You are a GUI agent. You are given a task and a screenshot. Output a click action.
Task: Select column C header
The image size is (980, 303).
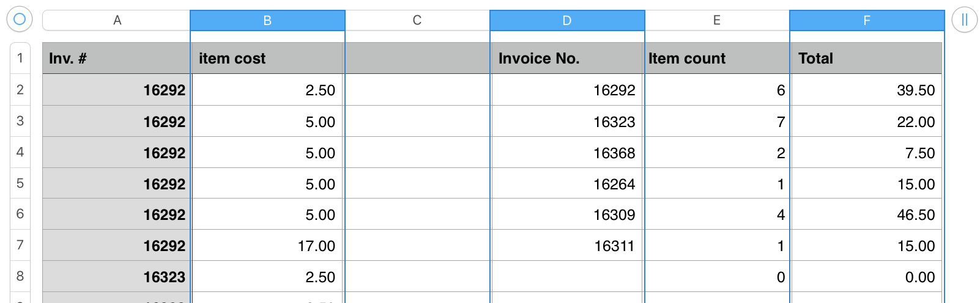[x=417, y=20]
